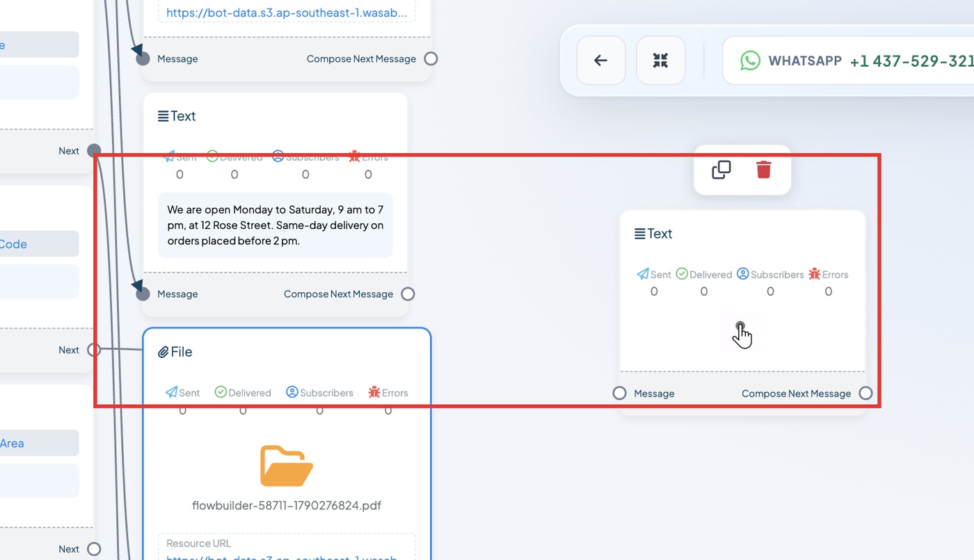This screenshot has height=560, width=974.
Task: Click the back arrow button
Action: point(601,61)
